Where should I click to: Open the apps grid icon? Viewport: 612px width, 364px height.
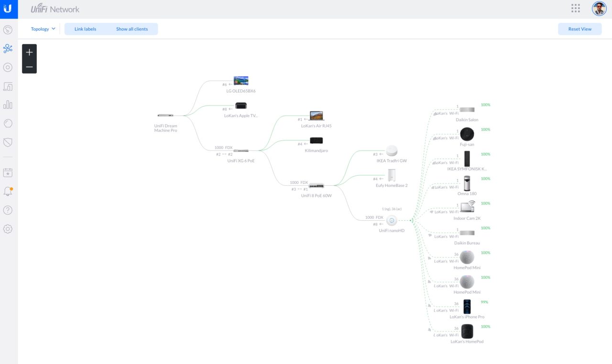click(x=576, y=8)
